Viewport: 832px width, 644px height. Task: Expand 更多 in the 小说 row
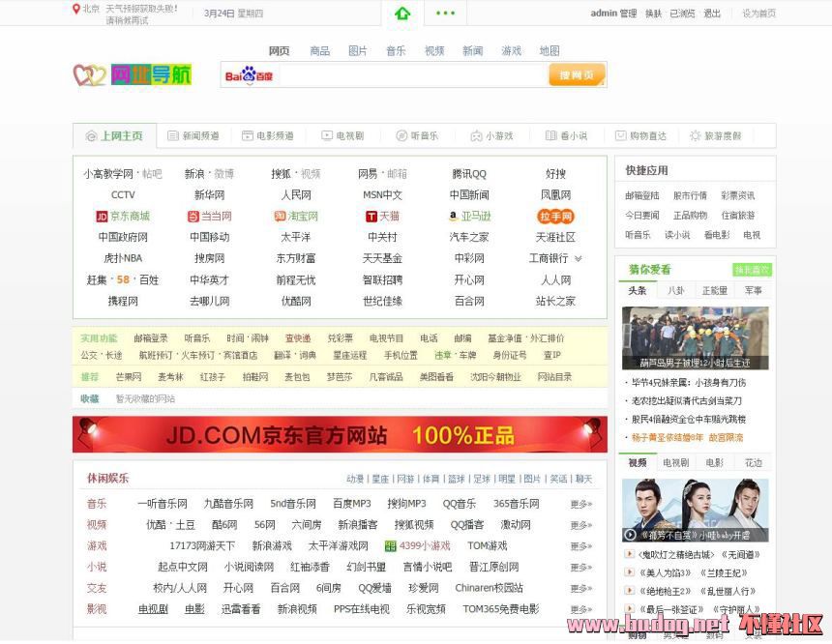pyautogui.click(x=581, y=567)
